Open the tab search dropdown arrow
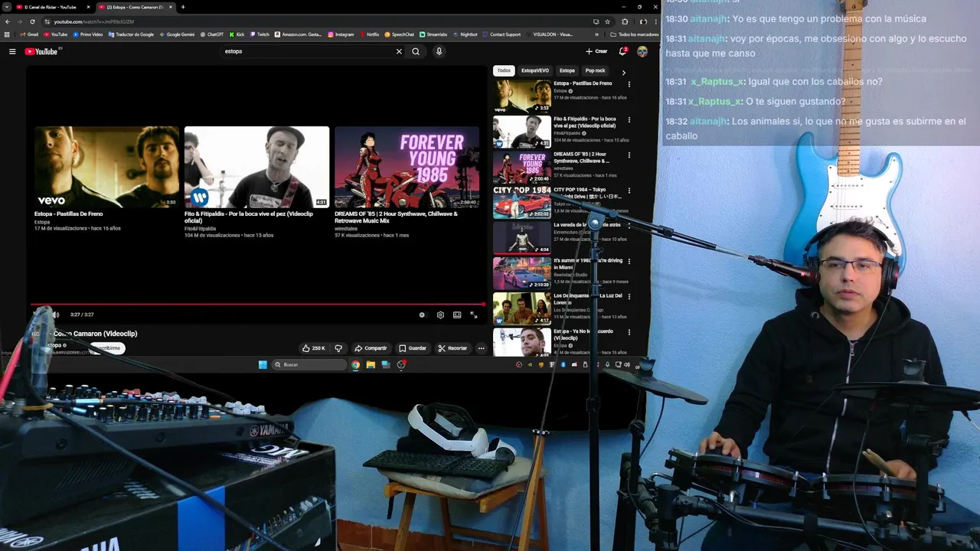980x551 pixels. click(x=6, y=7)
